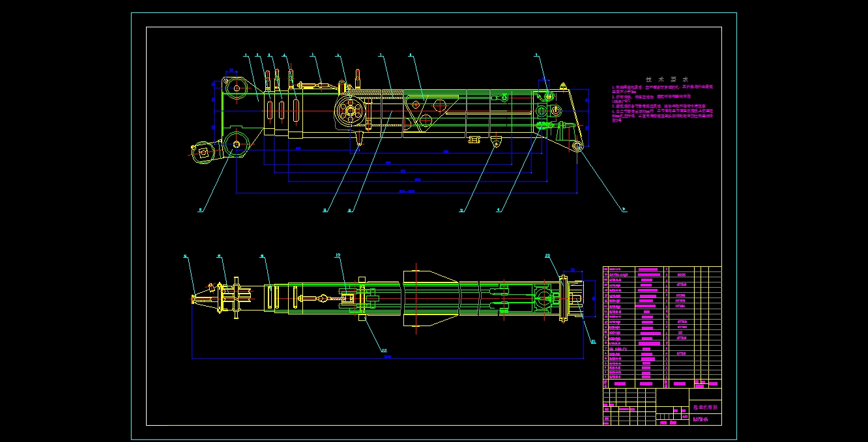Select the drawing title text in title block
The height and width of the screenshot is (442, 868).
tap(704, 407)
